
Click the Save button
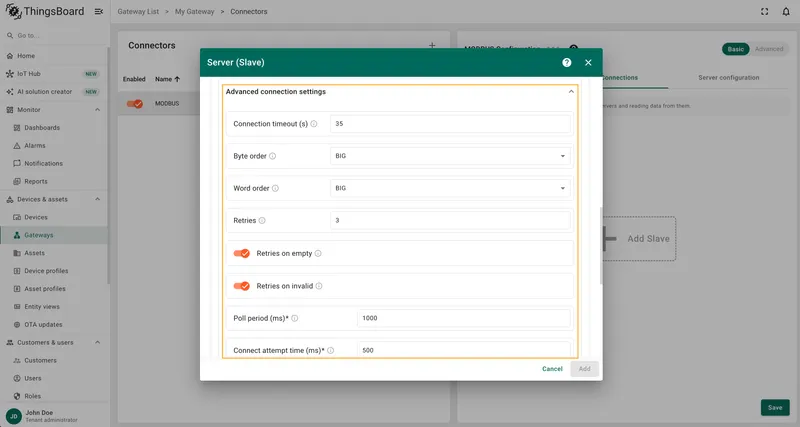tap(775, 408)
